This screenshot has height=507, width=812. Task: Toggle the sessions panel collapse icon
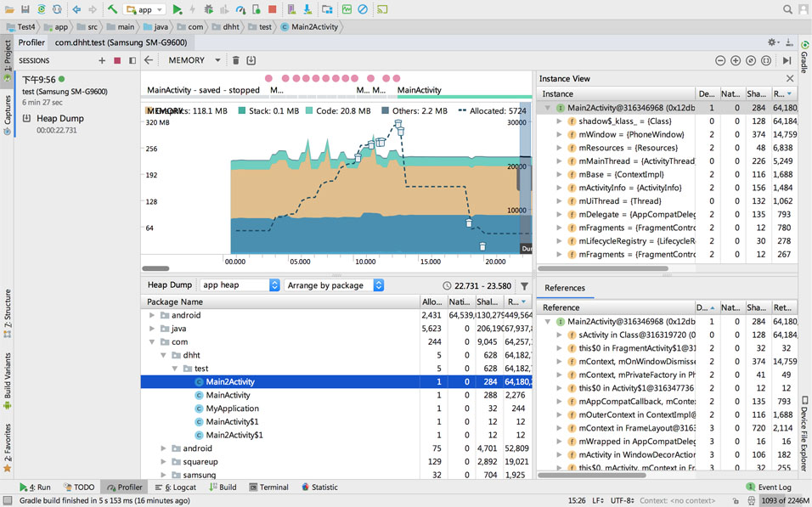click(x=132, y=60)
